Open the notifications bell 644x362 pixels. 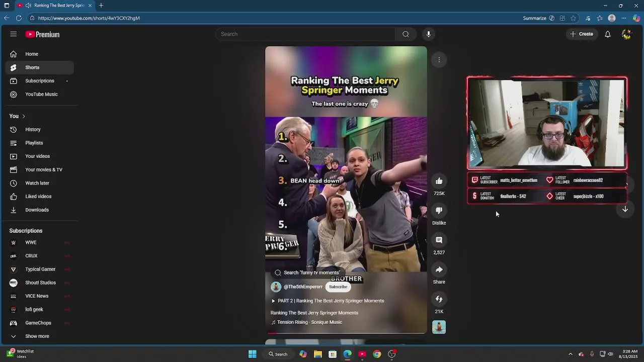pyautogui.click(x=608, y=34)
